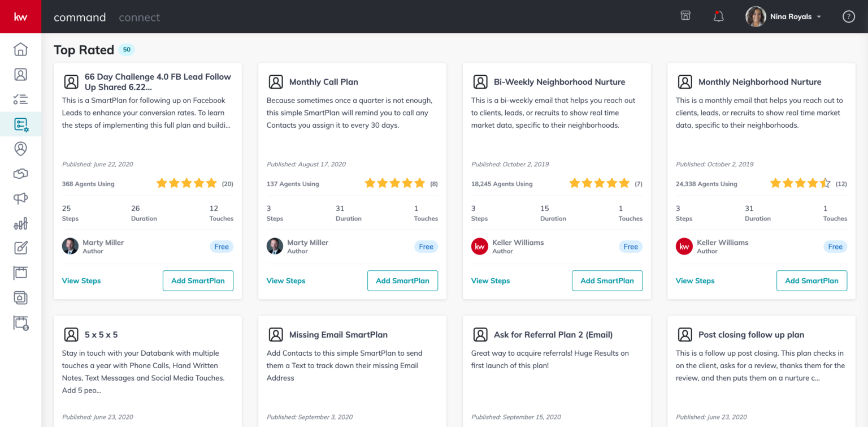The width and height of the screenshot is (868, 427).
Task: Add the Monthly Neighborhood Nurture SmartPlan
Action: [811, 281]
